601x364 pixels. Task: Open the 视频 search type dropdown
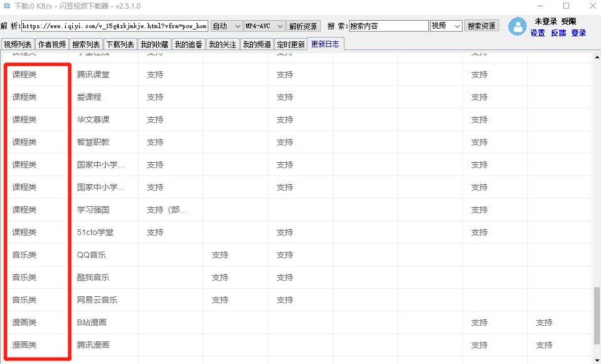point(446,26)
